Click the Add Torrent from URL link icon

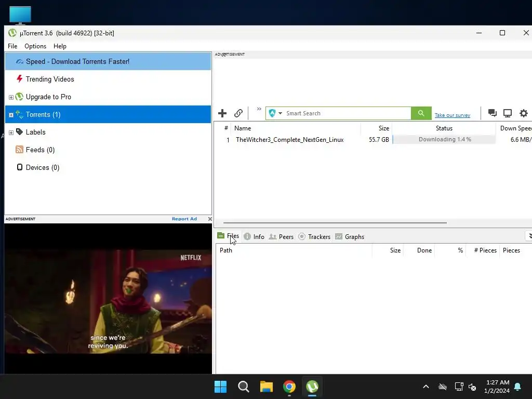(x=238, y=113)
